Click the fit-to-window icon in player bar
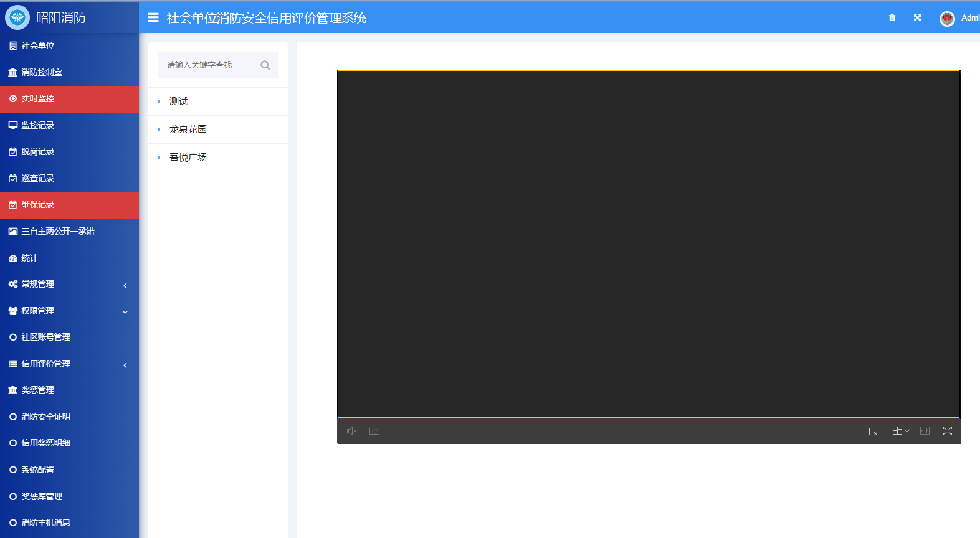 point(925,431)
